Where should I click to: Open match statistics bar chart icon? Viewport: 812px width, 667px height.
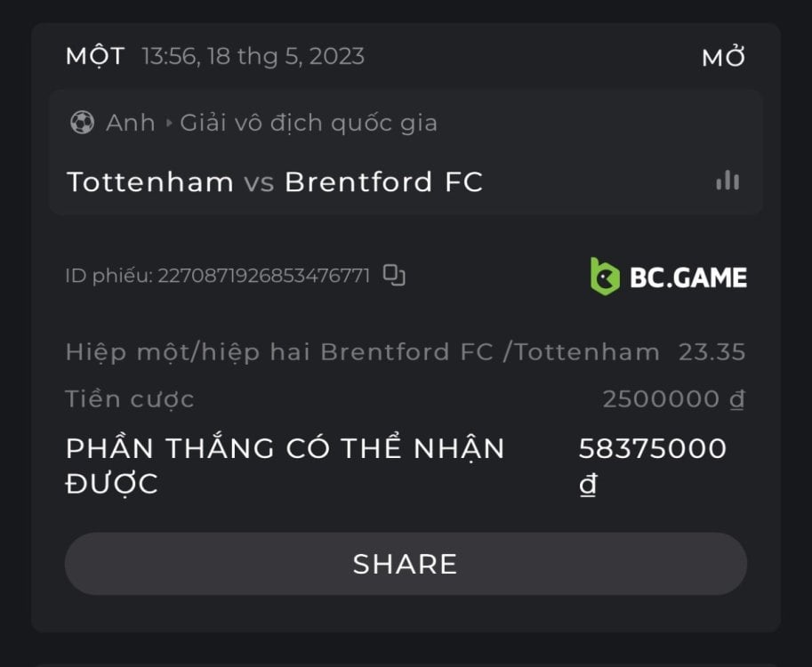728,181
